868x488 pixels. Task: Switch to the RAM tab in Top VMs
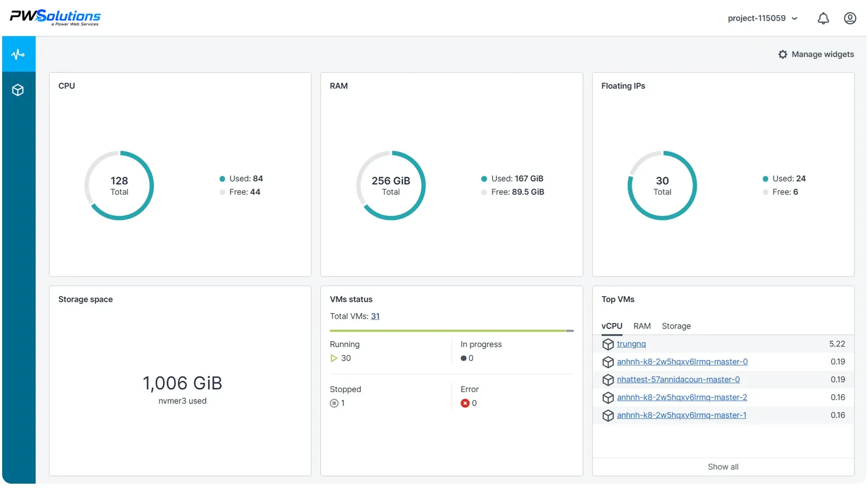[642, 326]
